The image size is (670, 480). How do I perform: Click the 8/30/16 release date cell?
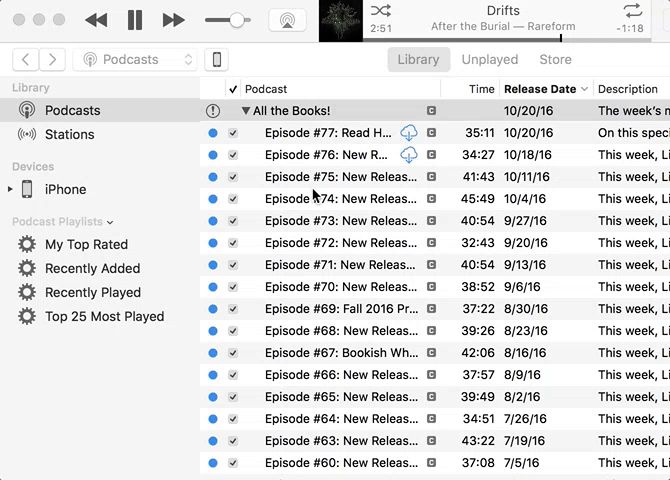526,309
